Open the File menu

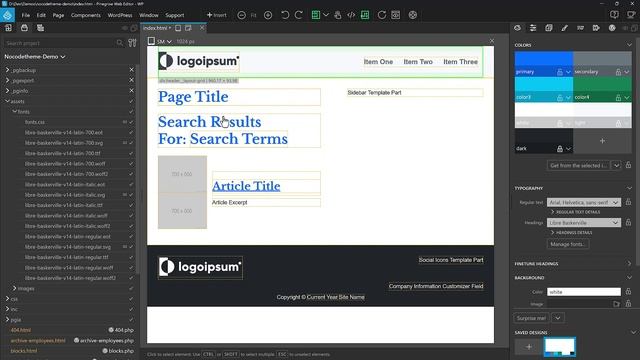(26, 15)
